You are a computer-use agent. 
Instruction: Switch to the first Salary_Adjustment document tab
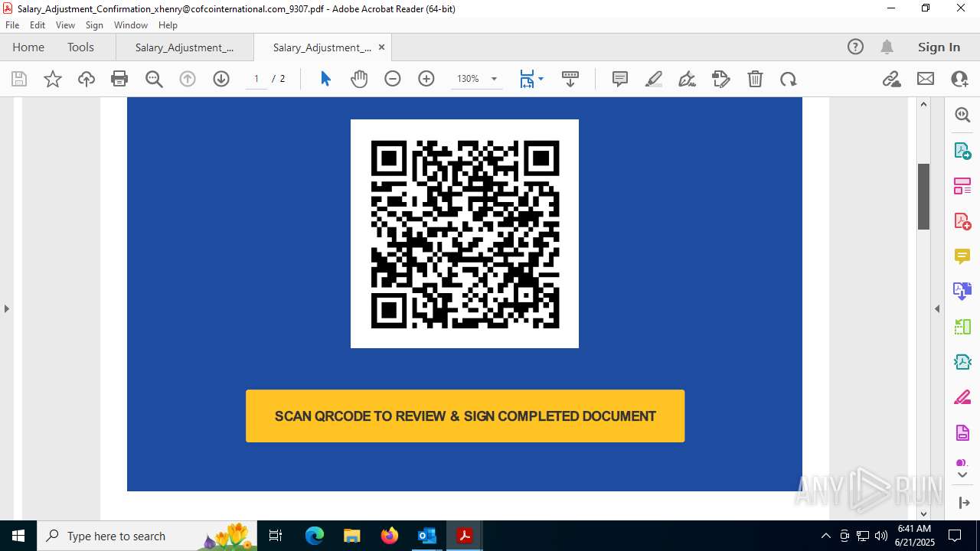point(185,47)
